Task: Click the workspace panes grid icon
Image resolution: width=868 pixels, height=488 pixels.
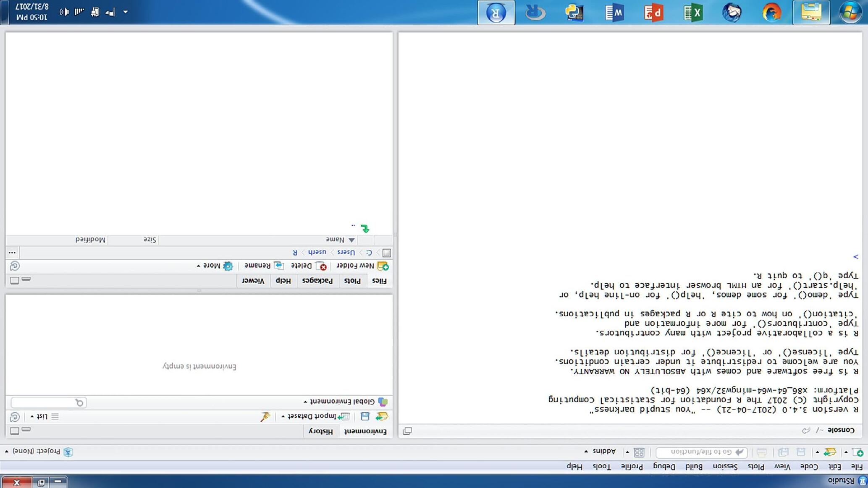Action: click(639, 452)
